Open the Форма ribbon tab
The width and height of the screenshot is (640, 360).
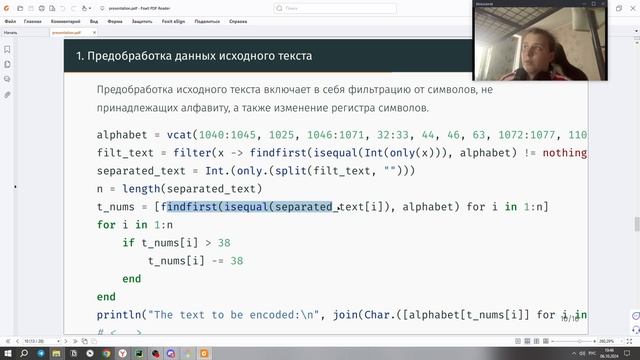coord(115,21)
